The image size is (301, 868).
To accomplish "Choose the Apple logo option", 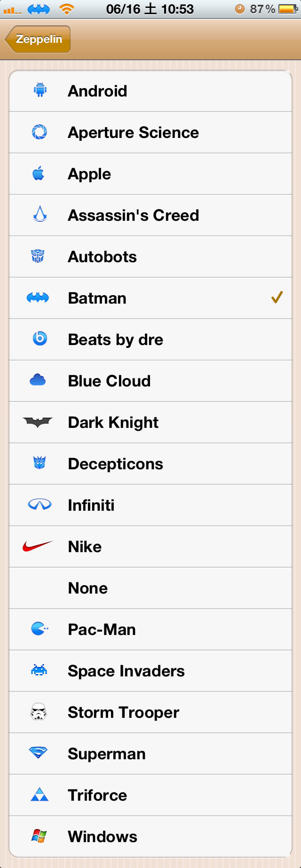I will click(150, 174).
